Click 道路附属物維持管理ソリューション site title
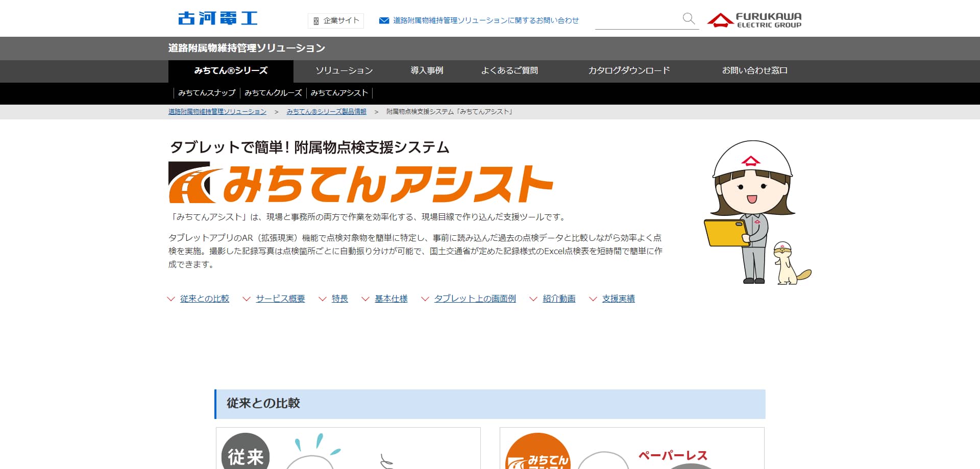 (247, 48)
